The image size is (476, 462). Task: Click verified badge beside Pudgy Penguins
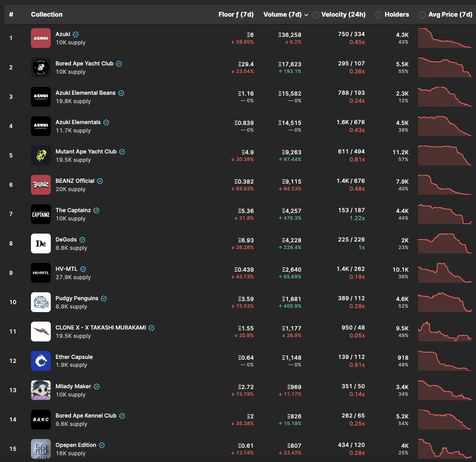[x=104, y=299]
